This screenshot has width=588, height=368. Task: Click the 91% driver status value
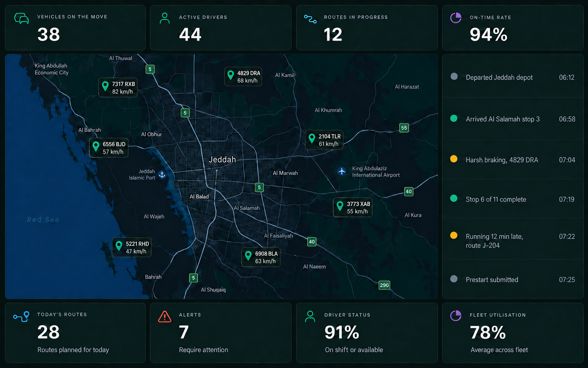click(x=342, y=332)
